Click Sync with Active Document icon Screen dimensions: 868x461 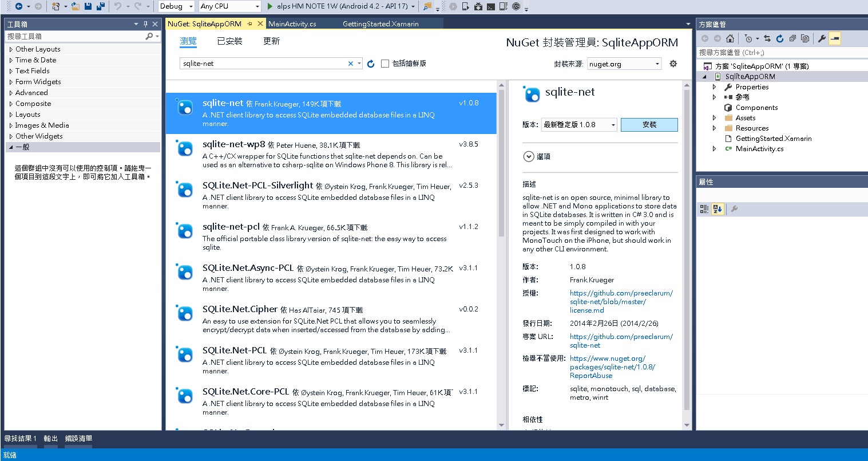pos(767,38)
